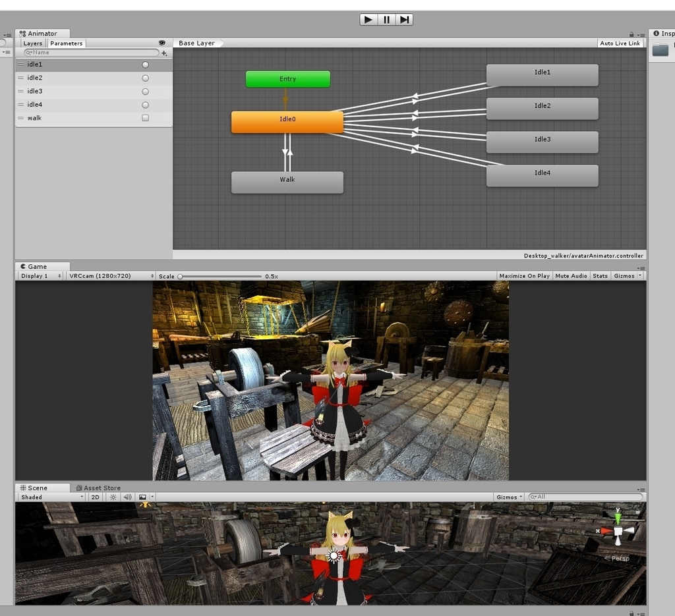Select the idle4 parameter row
675x616 pixels.
(94, 105)
